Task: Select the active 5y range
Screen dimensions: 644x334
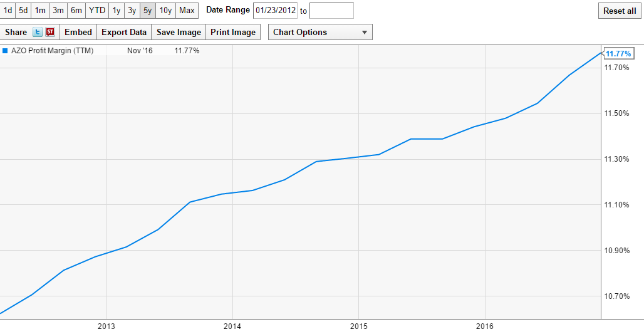Action: [147, 11]
